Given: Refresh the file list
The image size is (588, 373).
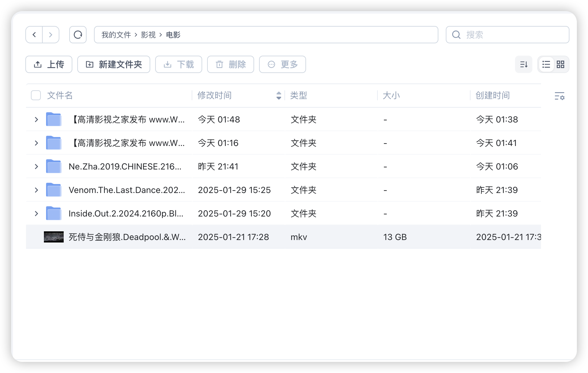Looking at the screenshot, I should pyautogui.click(x=78, y=35).
